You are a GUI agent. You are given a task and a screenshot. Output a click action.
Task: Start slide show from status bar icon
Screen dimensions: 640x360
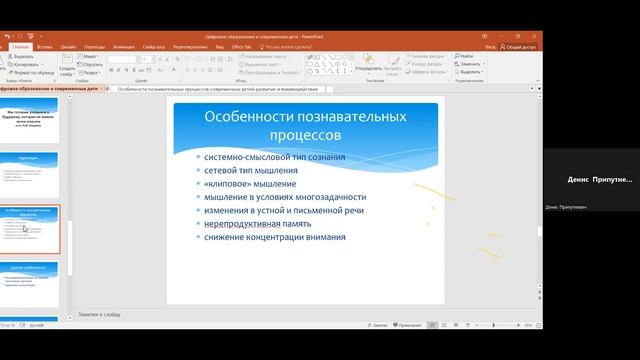tap(468, 325)
